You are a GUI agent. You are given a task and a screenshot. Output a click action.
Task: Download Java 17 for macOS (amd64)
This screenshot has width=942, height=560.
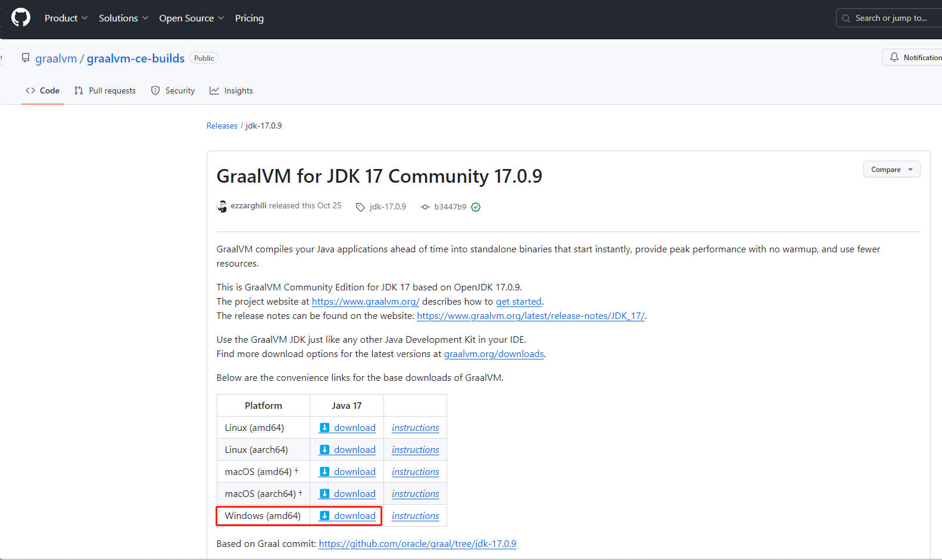[x=348, y=471]
